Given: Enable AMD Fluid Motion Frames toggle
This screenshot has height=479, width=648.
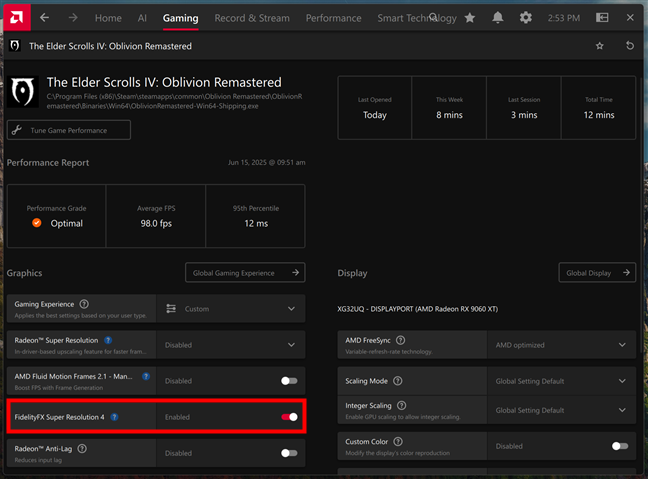Looking at the screenshot, I should 289,381.
